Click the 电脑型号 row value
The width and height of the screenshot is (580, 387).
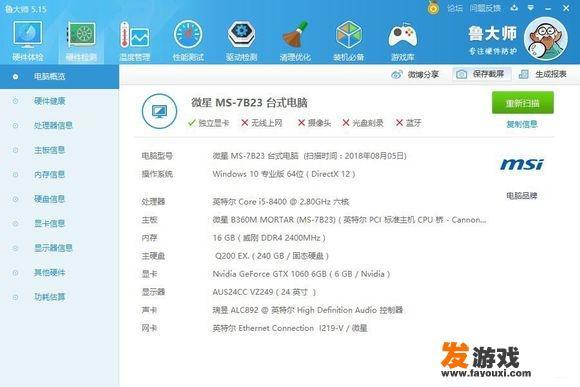[x=310, y=156]
